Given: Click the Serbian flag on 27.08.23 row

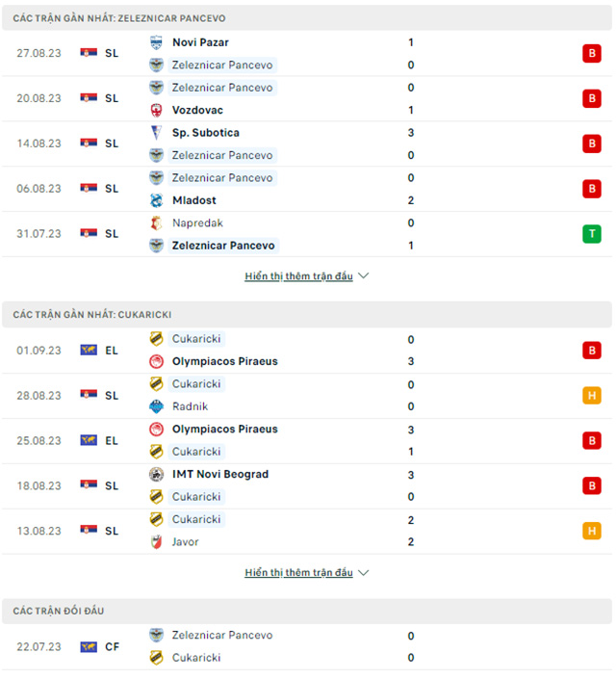Looking at the screenshot, I should [89, 54].
